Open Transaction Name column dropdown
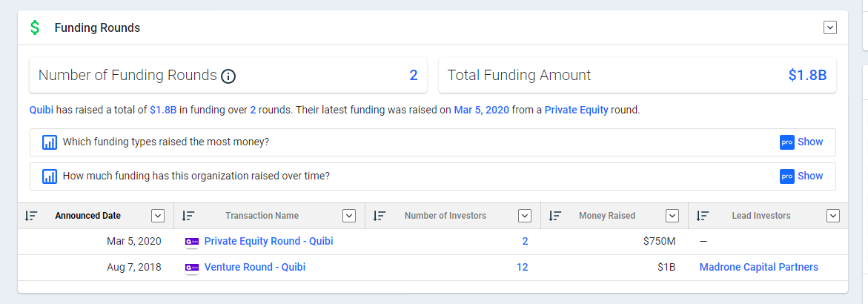This screenshot has width=868, height=304. 349,216
